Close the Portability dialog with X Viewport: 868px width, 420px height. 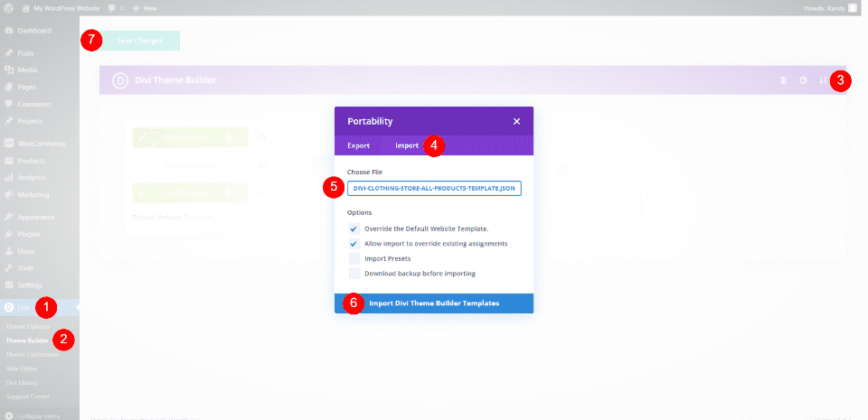(516, 122)
